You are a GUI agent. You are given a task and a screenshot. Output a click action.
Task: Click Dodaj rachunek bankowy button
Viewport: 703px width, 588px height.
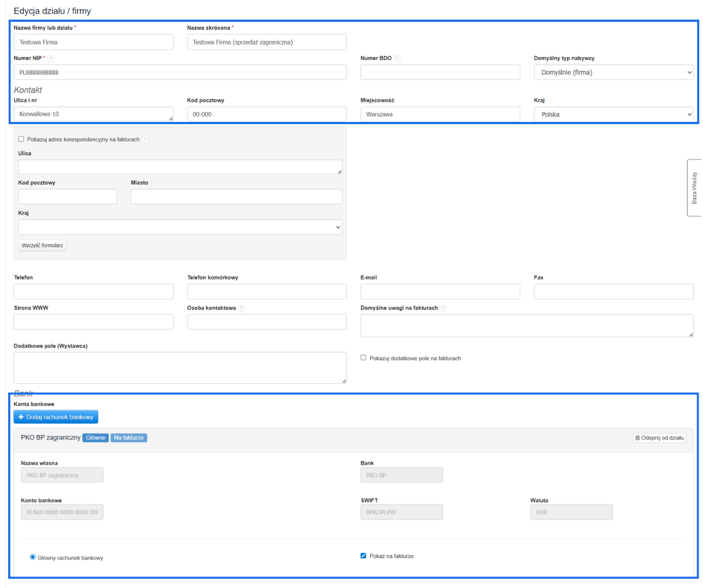56,417
